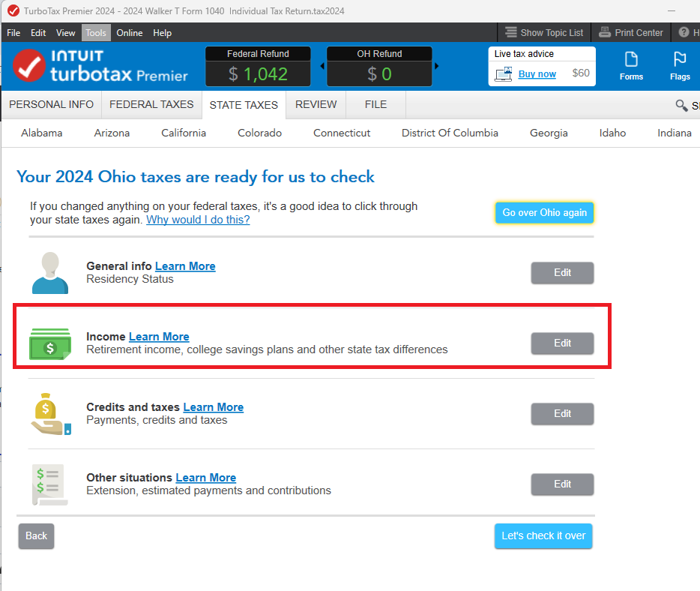Click the left arrow beside OH Refund
Viewport: 700px width, 591px height.
(322, 66)
